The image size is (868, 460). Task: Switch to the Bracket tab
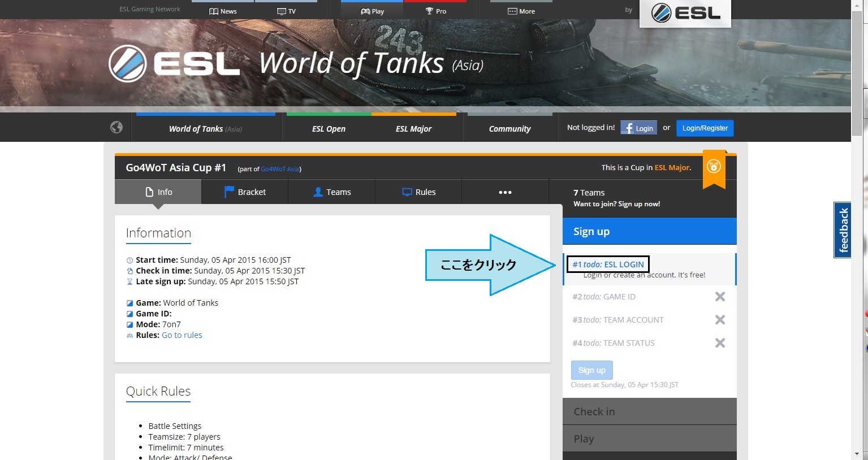[245, 192]
